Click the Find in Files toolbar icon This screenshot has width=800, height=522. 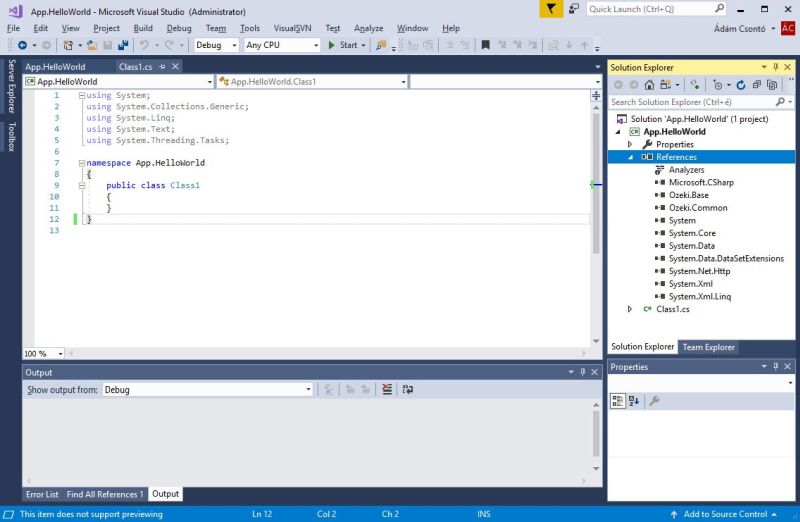[x=381, y=45]
